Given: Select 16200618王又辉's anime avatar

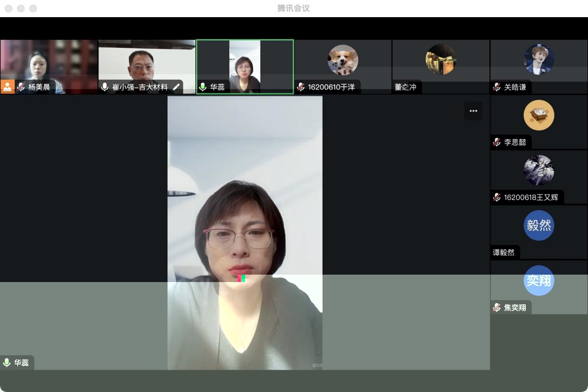Looking at the screenshot, I should [539, 170].
